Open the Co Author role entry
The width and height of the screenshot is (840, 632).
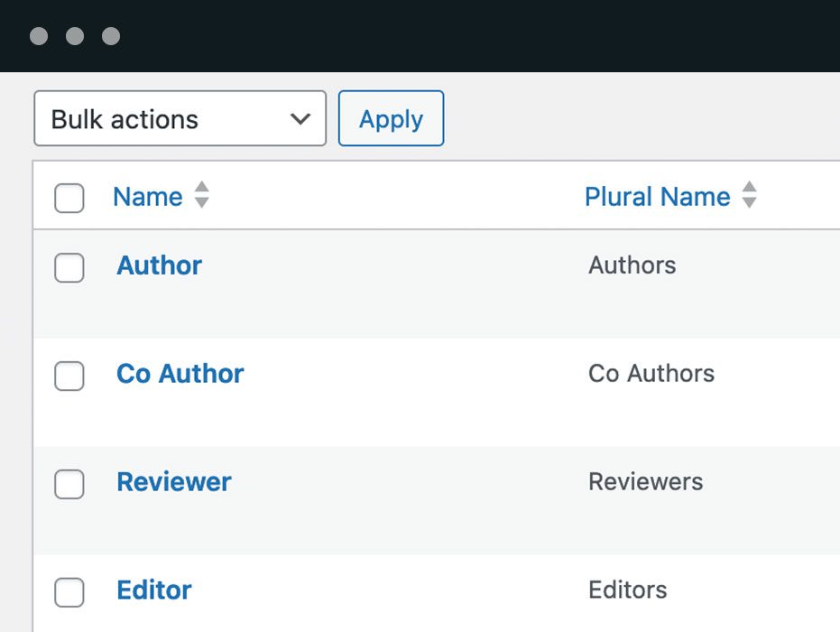[x=179, y=374]
